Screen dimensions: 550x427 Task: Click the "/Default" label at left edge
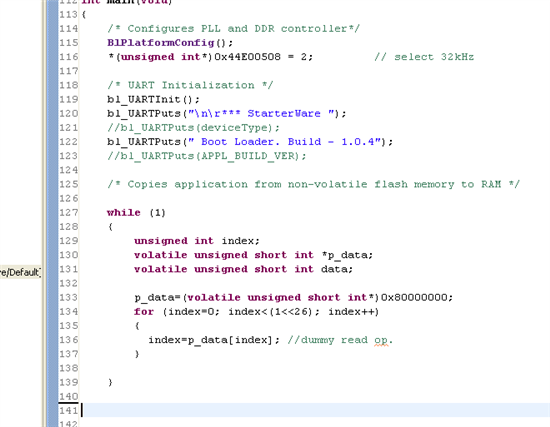tap(20, 273)
